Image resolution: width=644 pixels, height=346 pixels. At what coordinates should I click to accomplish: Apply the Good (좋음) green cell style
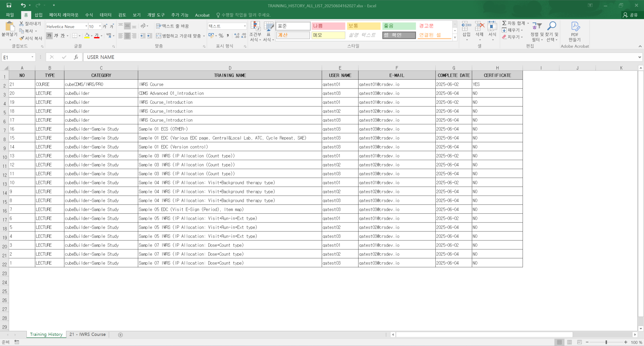point(399,26)
